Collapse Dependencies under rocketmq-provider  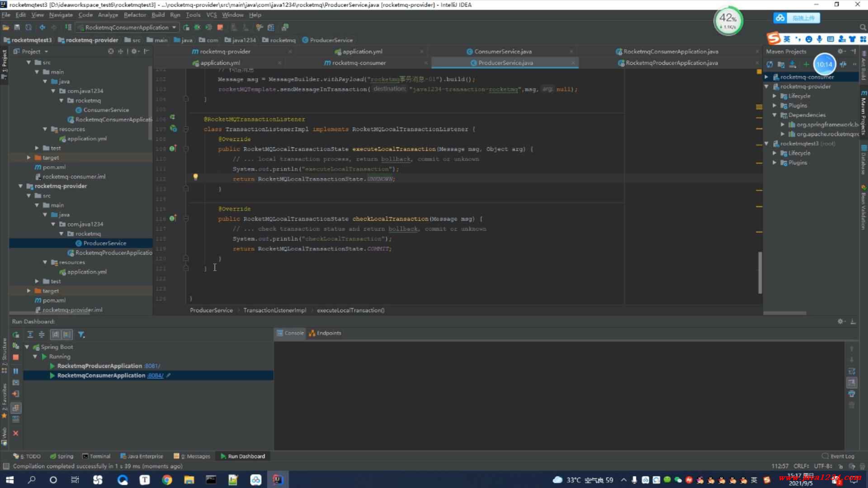[775, 115]
